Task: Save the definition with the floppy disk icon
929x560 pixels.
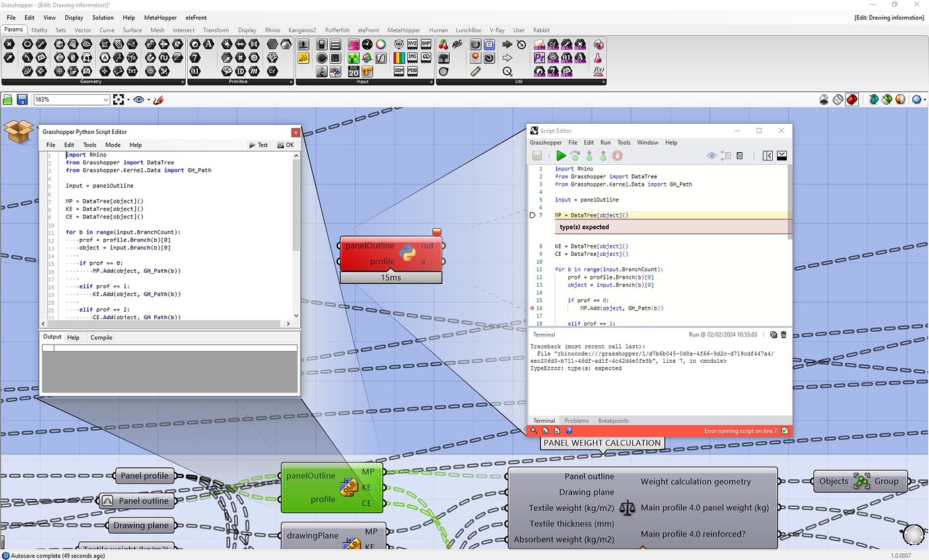Action: coord(22,100)
